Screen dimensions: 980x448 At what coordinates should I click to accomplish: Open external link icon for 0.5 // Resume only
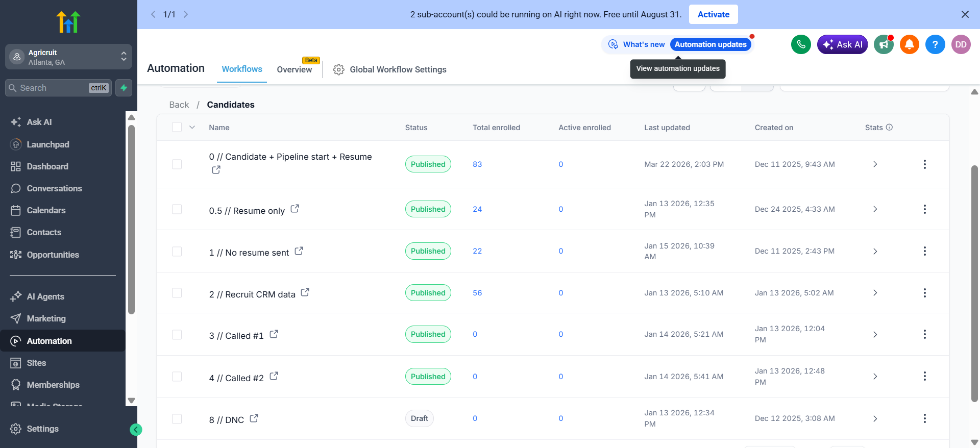click(295, 209)
